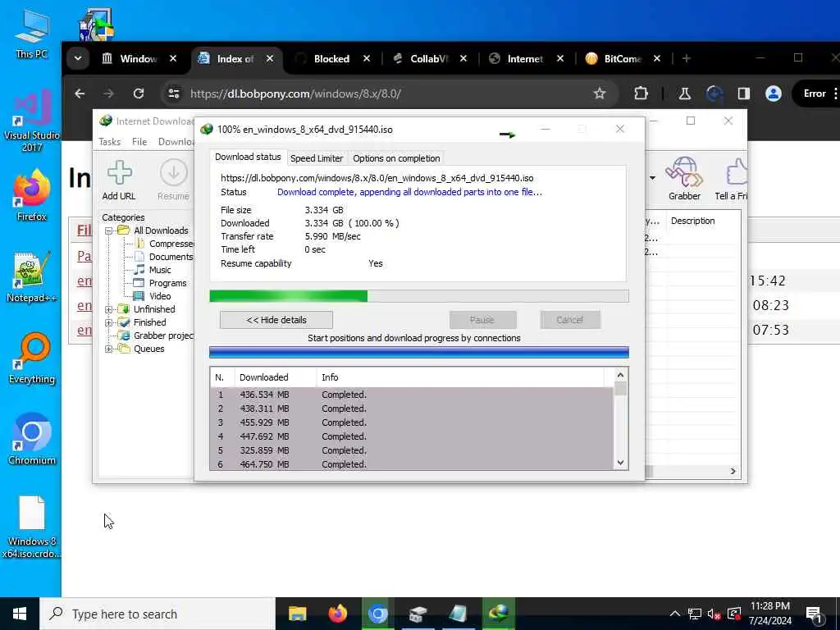Bookmark this page with the star icon
840x630 pixels.
[x=600, y=94]
